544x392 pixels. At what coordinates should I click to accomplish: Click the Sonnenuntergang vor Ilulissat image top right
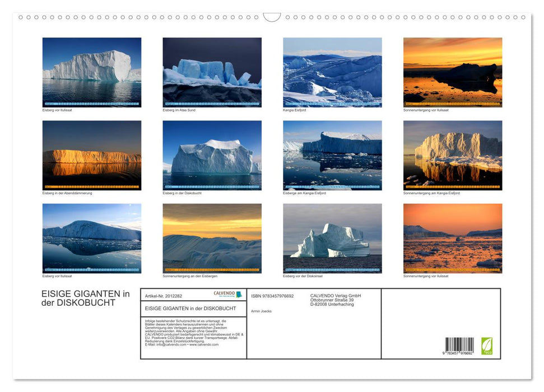(x=452, y=71)
